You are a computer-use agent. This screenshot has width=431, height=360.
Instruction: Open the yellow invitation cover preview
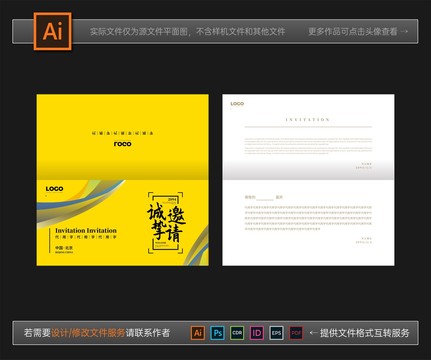(123, 180)
